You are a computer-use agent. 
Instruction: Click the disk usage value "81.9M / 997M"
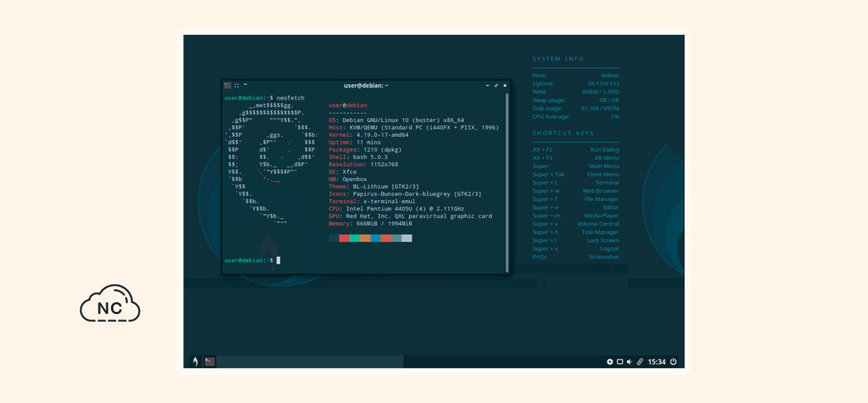coord(599,108)
